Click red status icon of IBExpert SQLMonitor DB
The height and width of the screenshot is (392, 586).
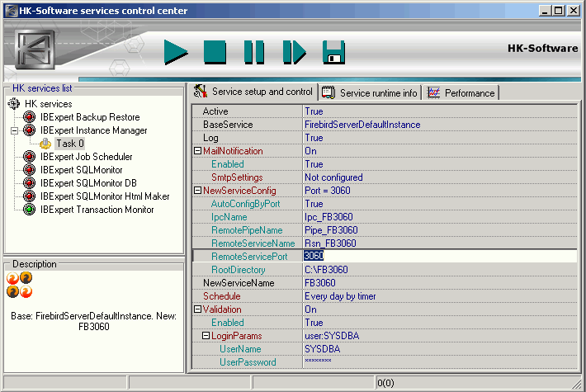[x=29, y=183]
